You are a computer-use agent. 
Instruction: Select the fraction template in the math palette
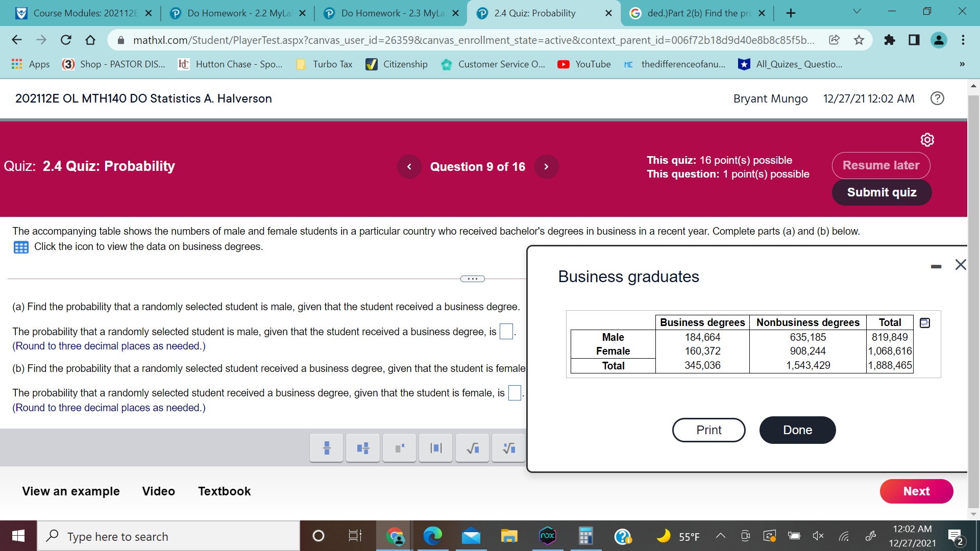[x=326, y=448]
